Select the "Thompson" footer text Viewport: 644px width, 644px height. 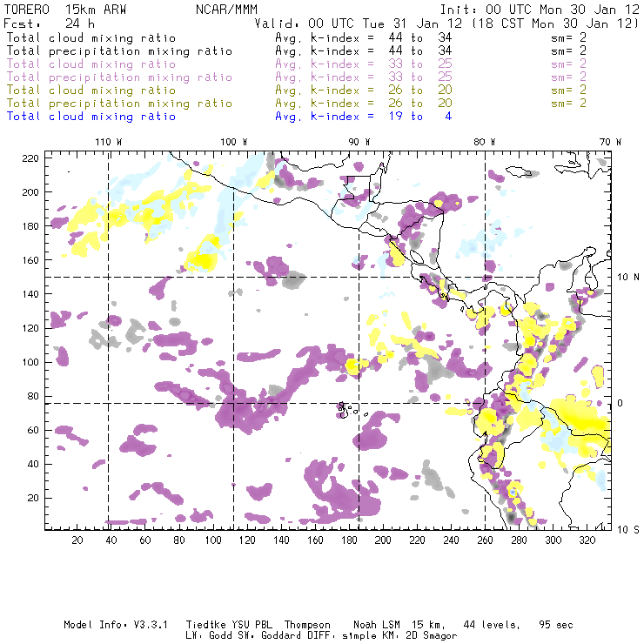307,625
